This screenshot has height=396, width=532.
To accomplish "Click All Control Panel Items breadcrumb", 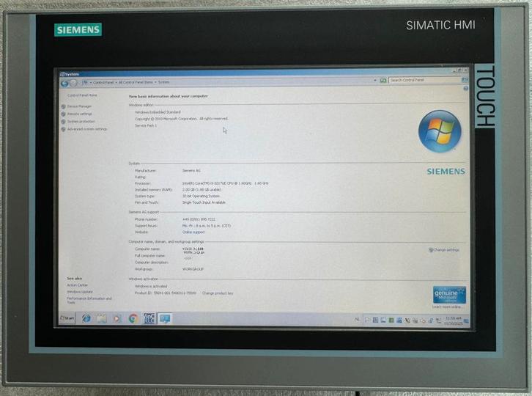I will coord(136,82).
